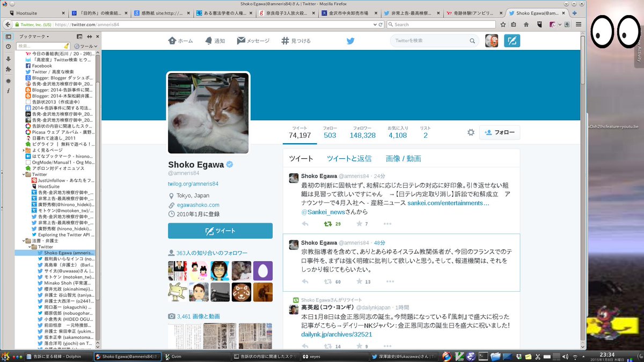Select HootSuite bookmark in sidebar

pyautogui.click(x=48, y=186)
